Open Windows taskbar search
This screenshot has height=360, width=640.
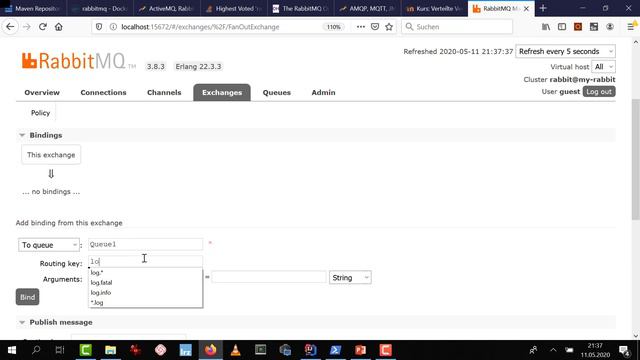[36, 350]
